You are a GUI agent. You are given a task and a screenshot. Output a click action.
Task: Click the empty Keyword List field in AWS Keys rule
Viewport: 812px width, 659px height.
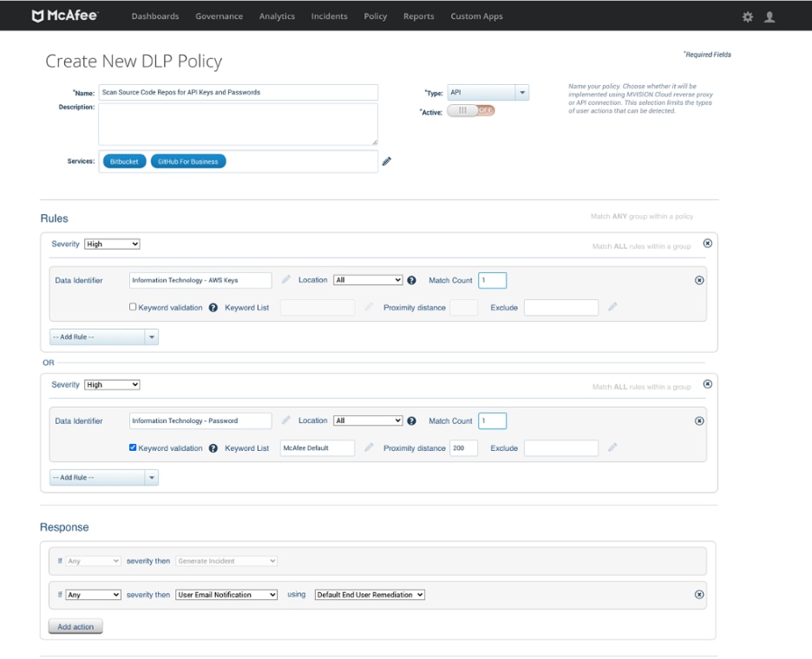318,308
